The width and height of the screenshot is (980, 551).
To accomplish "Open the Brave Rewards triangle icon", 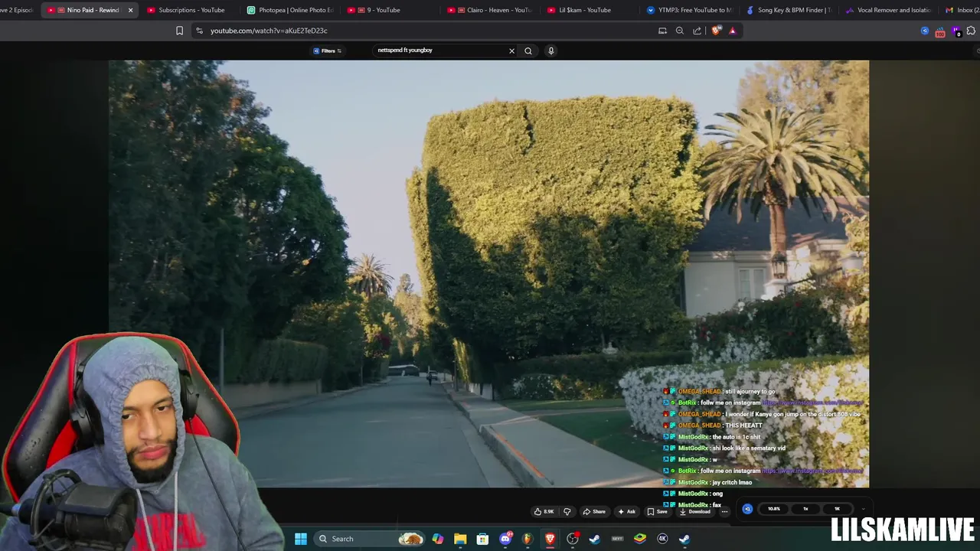I will (733, 31).
